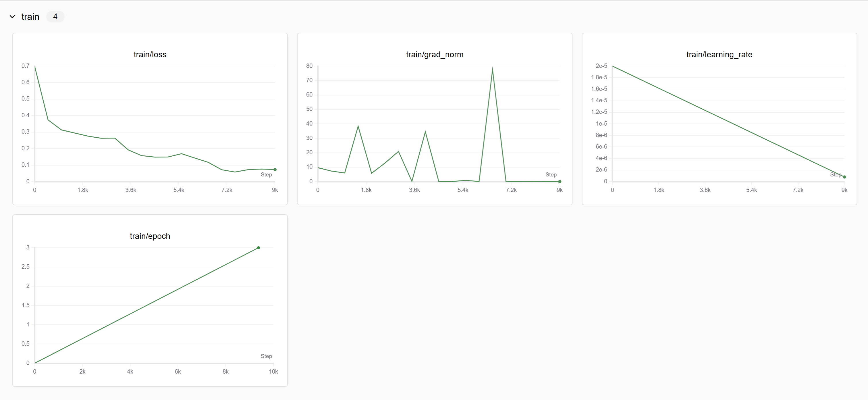
Task: Click the highest grad_norm spike peak
Action: pyautogui.click(x=492, y=69)
